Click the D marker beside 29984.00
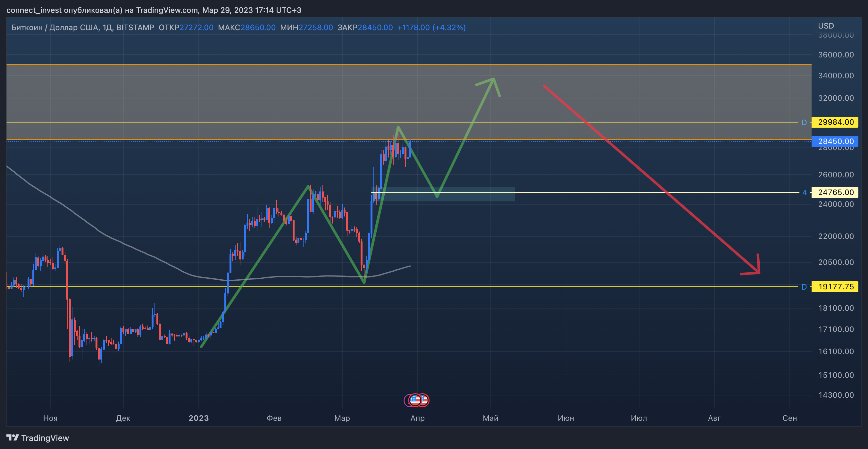This screenshot has height=449, width=868. tap(804, 123)
